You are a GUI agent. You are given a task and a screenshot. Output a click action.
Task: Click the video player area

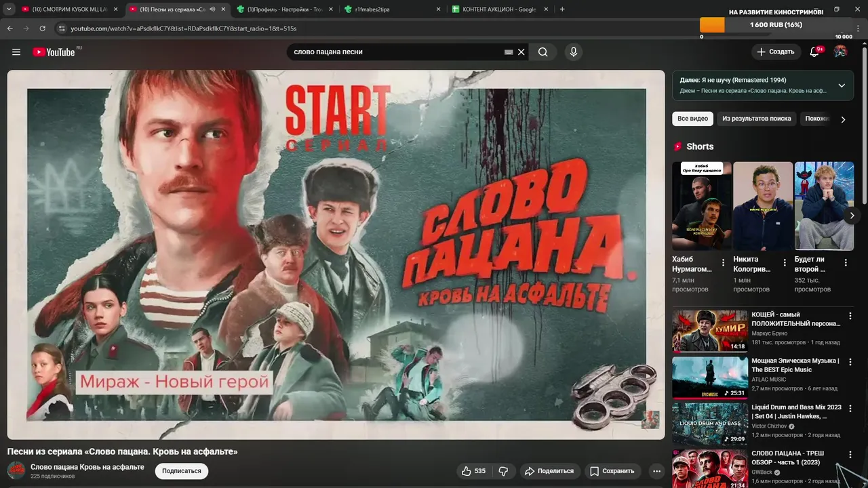click(336, 254)
